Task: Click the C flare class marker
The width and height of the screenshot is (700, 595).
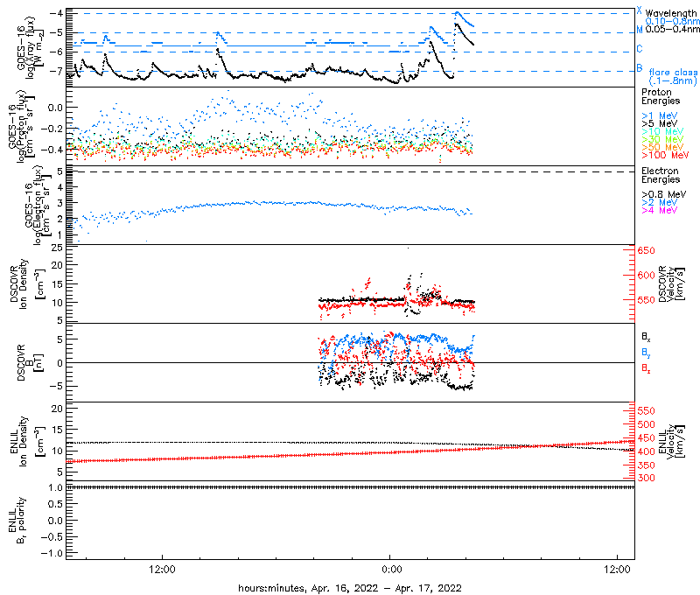Action: (640, 49)
